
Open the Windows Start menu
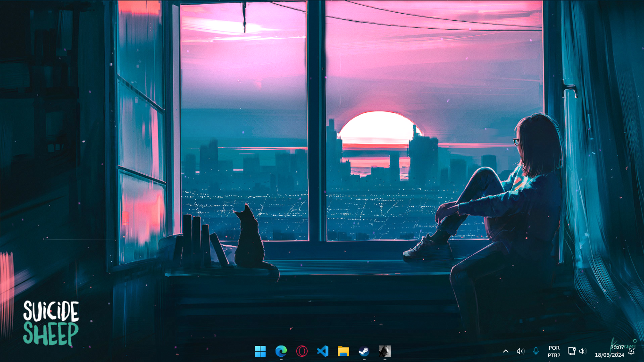[x=260, y=351]
